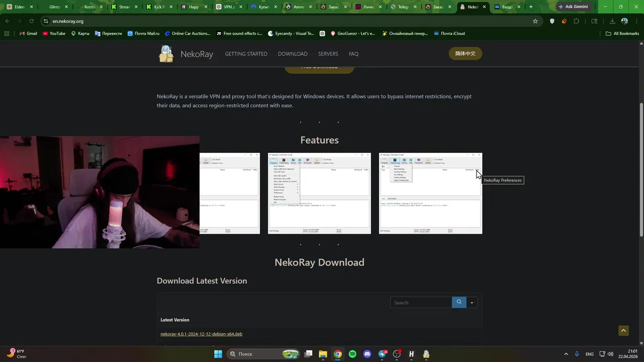
Task: Open SERVERS in the site menu
Action: click(328, 54)
